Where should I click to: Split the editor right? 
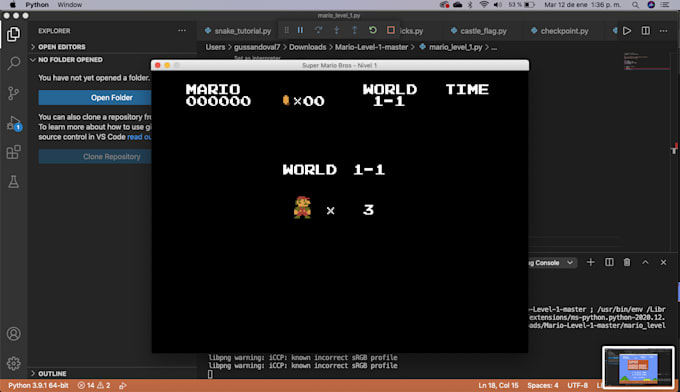coord(646,31)
